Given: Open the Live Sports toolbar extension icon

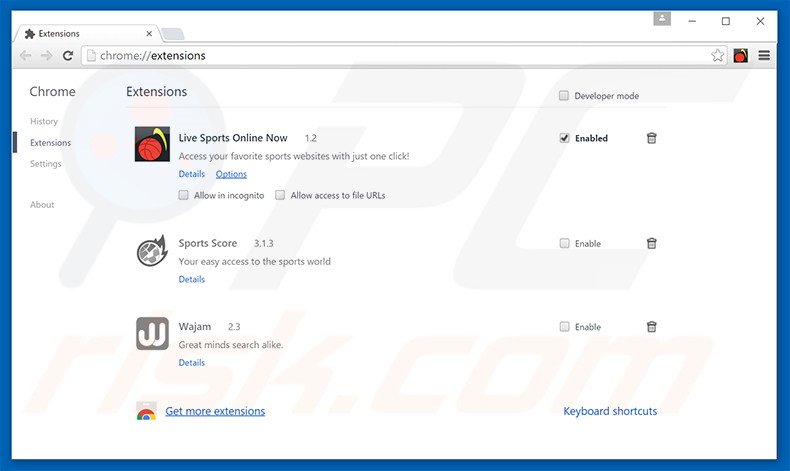Looking at the screenshot, I should [x=741, y=55].
